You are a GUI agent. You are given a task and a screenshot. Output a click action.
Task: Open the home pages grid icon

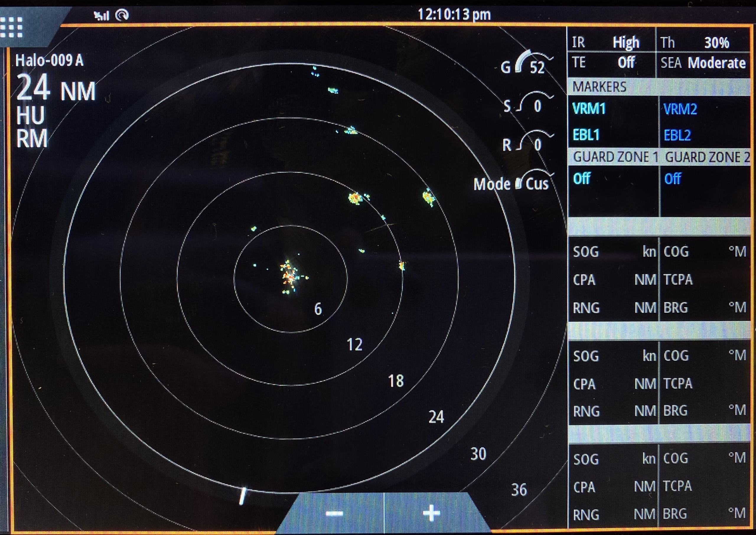pyautogui.click(x=12, y=27)
